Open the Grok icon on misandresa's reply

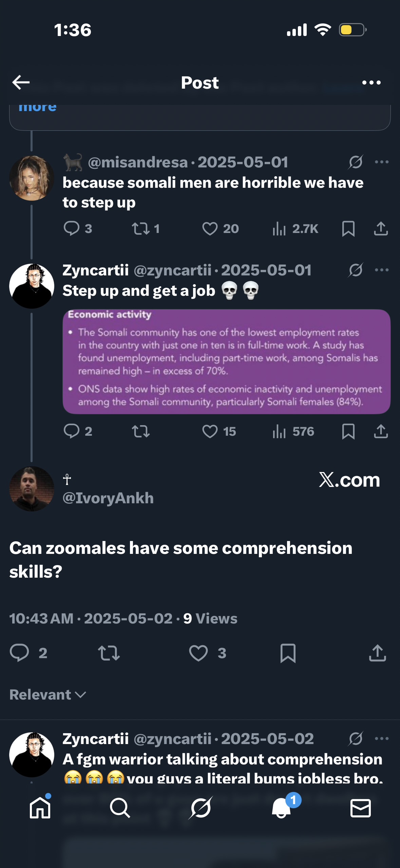(x=355, y=162)
